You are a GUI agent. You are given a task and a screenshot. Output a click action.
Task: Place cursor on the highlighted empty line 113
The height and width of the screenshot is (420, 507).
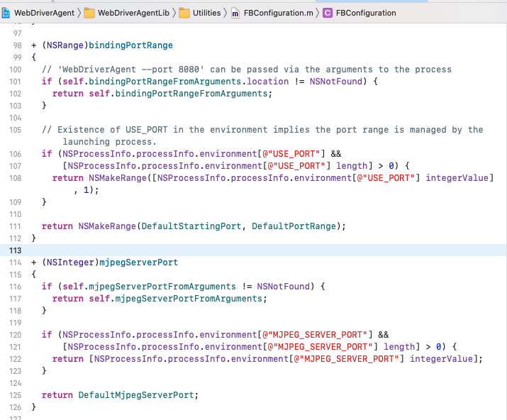pyautogui.click(x=213, y=250)
